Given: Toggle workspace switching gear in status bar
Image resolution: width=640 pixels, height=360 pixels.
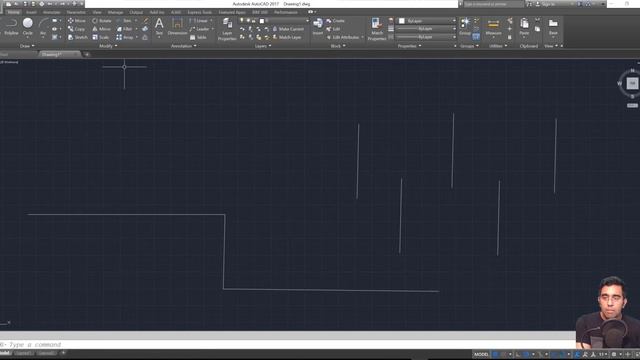Looking at the screenshot, I should pyautogui.click(x=614, y=354).
